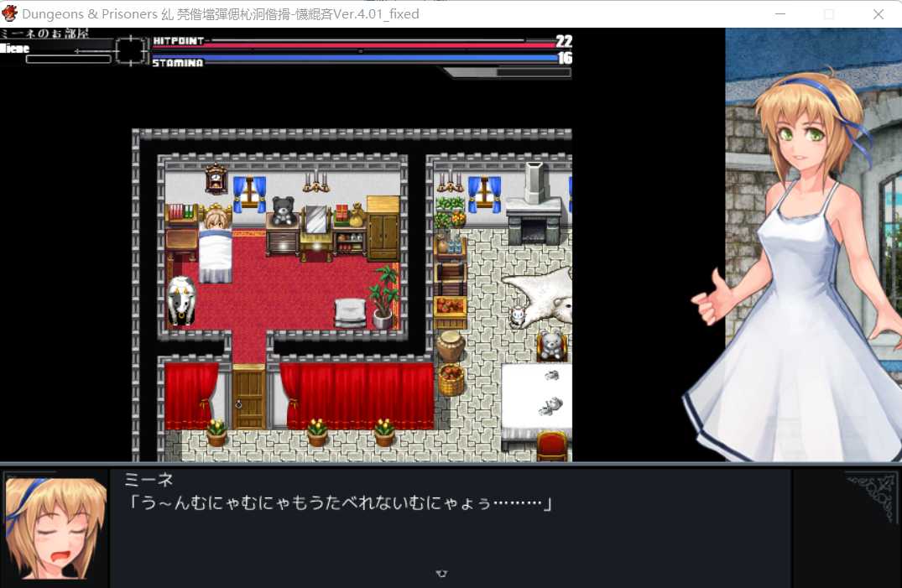The height and width of the screenshot is (588, 902).
Task: Click the HITPOINT label
Action: [179, 41]
